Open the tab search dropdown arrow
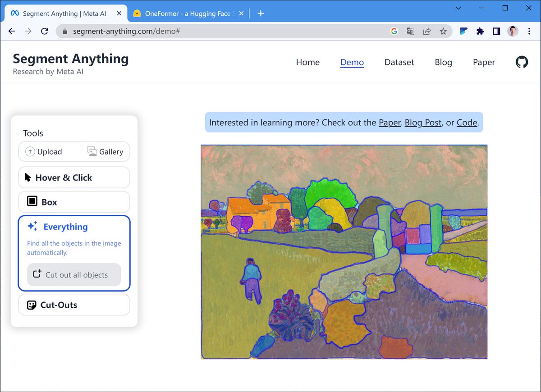This screenshot has width=541, height=392. [x=458, y=8]
